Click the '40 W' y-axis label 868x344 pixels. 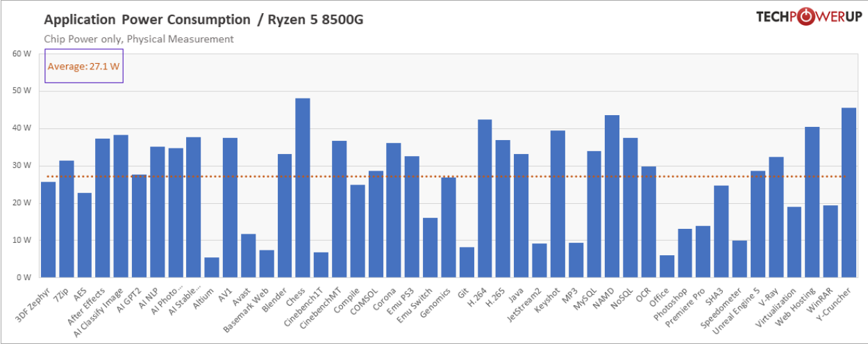[x=22, y=128]
